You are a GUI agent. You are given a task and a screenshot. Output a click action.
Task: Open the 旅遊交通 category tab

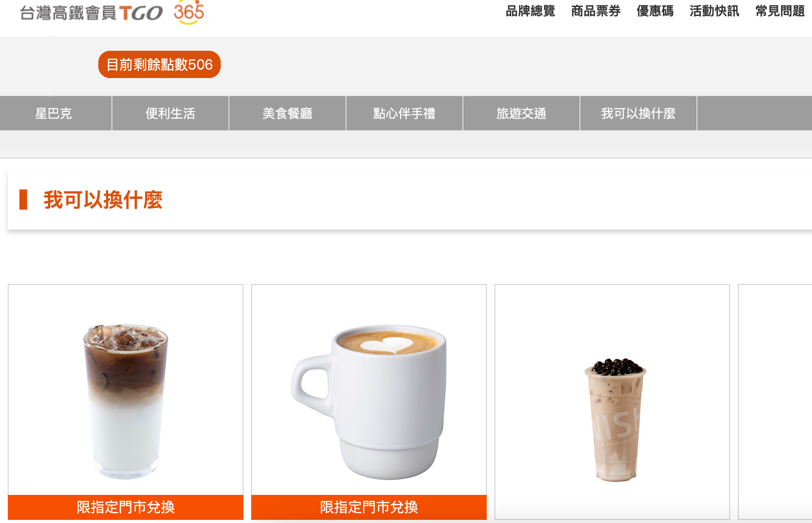pos(521,113)
